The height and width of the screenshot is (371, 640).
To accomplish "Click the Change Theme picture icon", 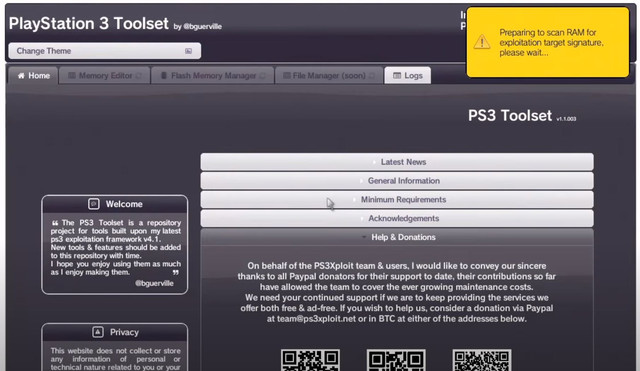I will point(188,51).
